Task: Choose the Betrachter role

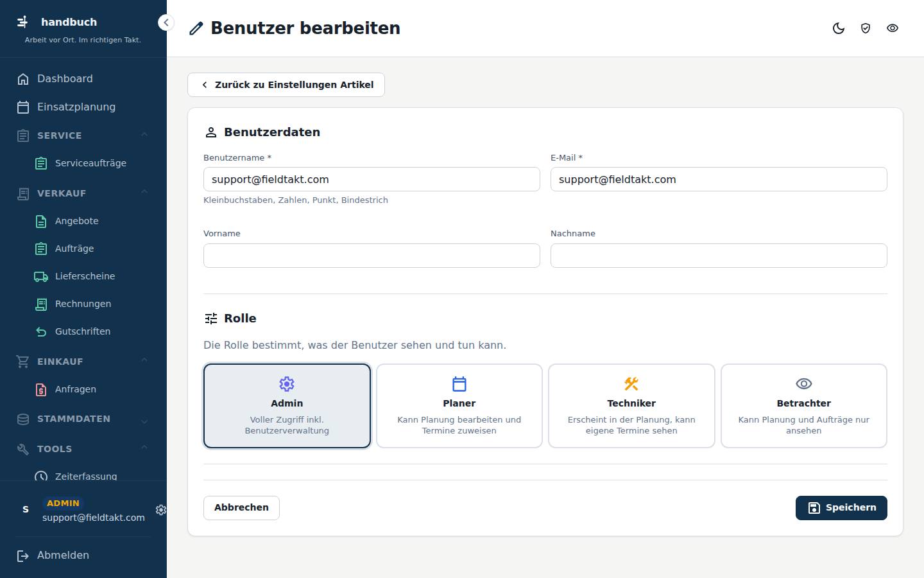Action: (x=804, y=406)
